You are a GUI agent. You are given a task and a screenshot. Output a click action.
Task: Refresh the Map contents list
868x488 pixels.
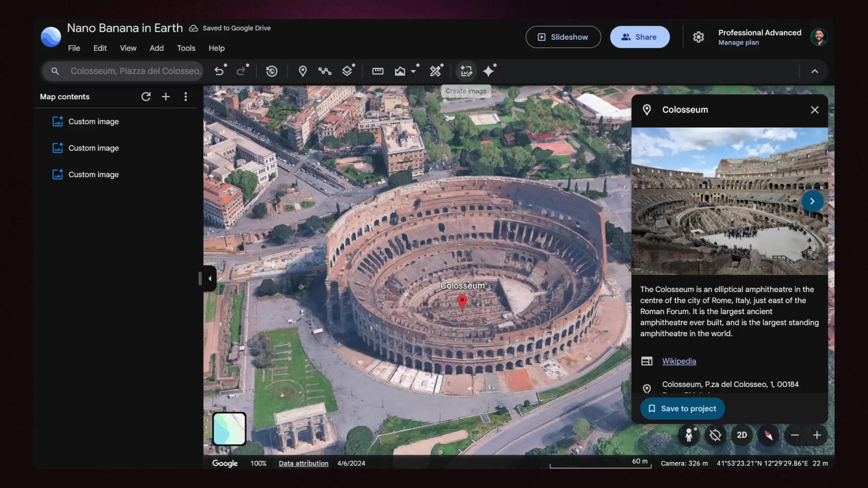coord(146,97)
